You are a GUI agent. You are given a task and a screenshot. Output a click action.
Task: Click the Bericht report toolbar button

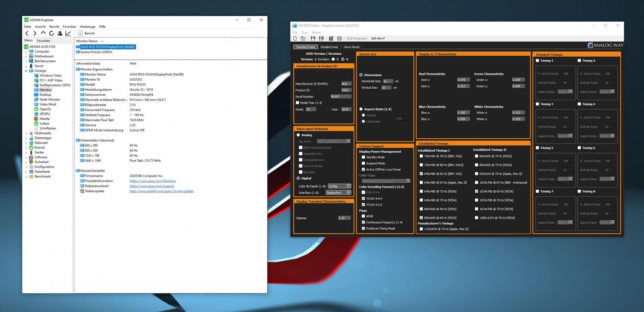(x=86, y=33)
